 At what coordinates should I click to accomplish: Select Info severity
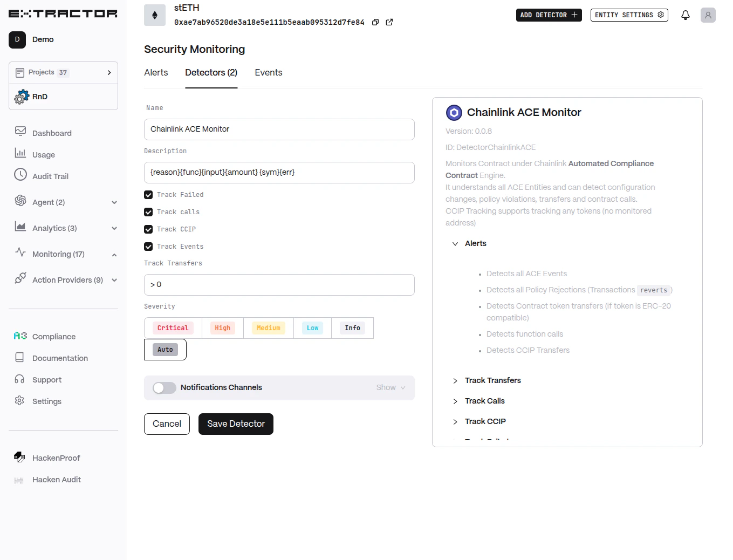(x=353, y=328)
